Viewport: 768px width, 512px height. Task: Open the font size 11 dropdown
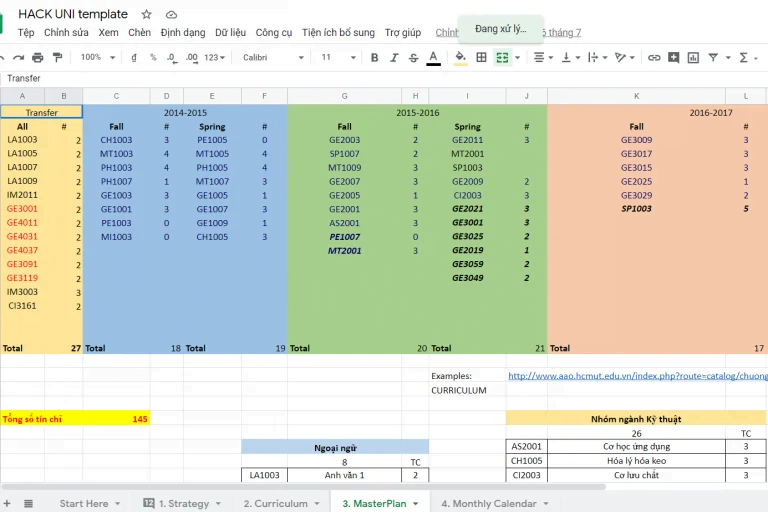click(336, 58)
